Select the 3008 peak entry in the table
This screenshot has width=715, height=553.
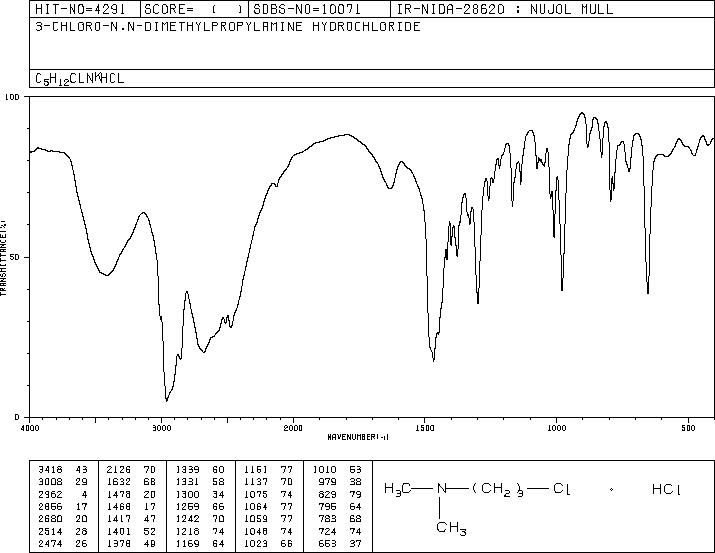(x=63, y=481)
